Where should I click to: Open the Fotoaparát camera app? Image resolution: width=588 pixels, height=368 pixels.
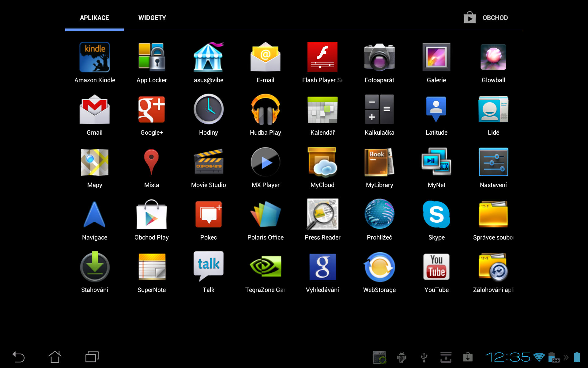(379, 57)
